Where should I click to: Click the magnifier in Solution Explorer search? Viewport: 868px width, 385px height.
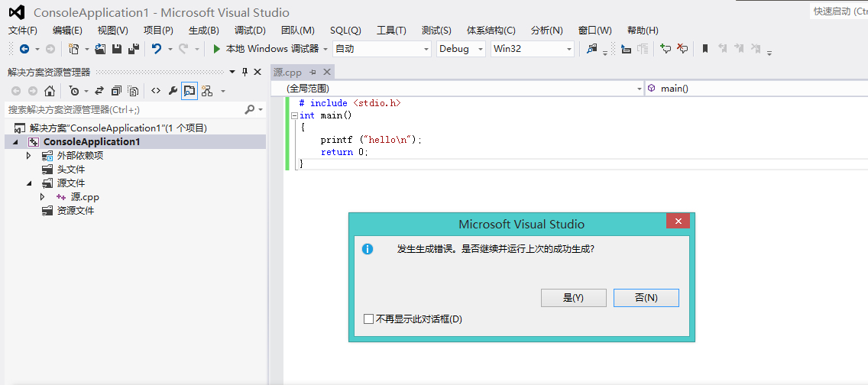pyautogui.click(x=250, y=109)
